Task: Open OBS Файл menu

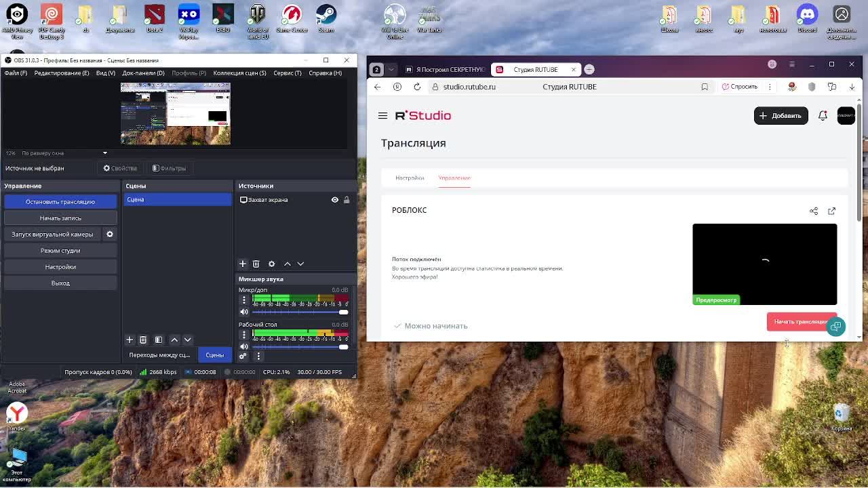Action: (x=16, y=73)
